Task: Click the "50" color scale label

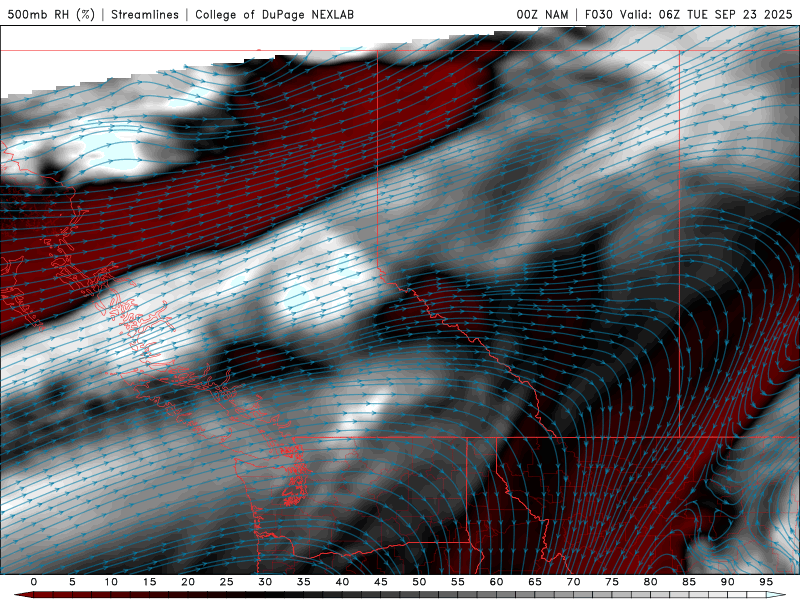Action: (419, 582)
